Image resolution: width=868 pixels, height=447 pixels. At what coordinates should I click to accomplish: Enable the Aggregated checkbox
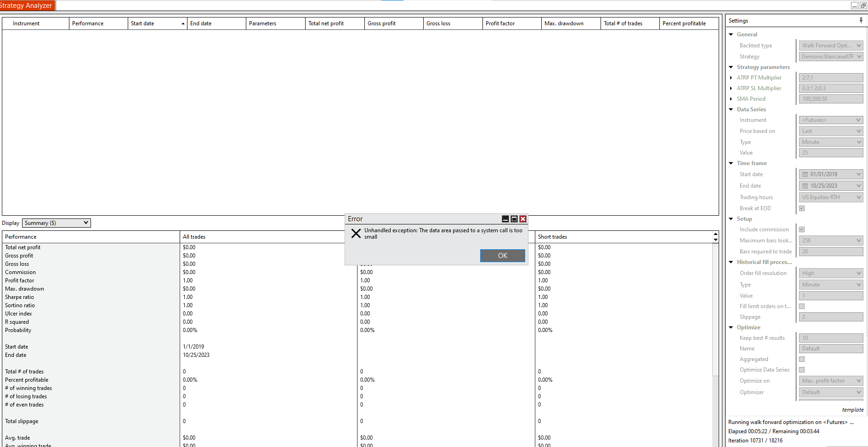coord(802,359)
